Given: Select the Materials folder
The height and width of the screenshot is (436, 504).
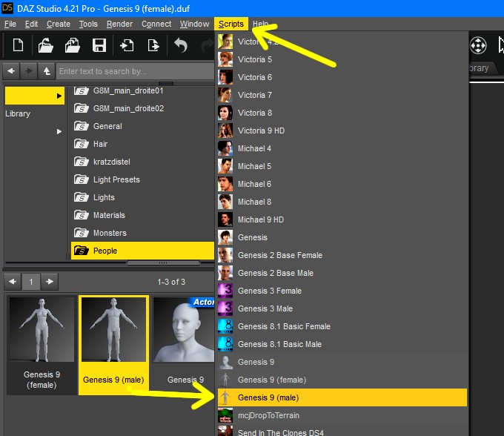Looking at the screenshot, I should [142, 215].
